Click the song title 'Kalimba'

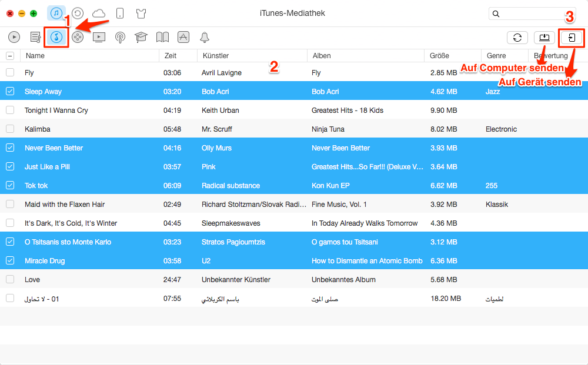click(38, 129)
